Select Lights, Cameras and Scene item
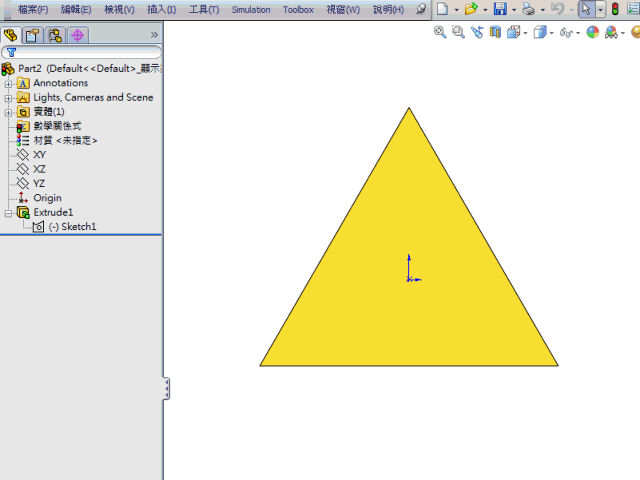The width and height of the screenshot is (640, 480). (85, 98)
